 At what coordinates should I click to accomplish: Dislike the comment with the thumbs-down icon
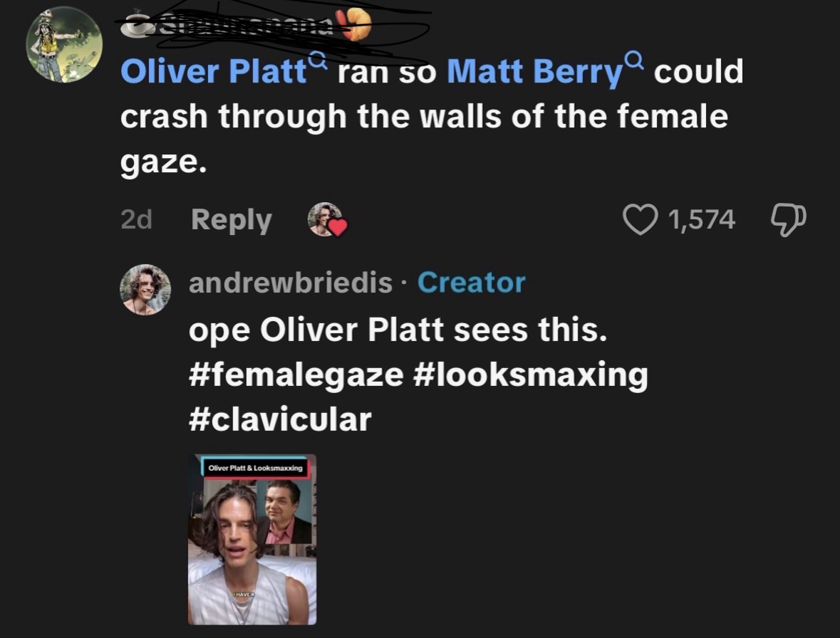[788, 219]
